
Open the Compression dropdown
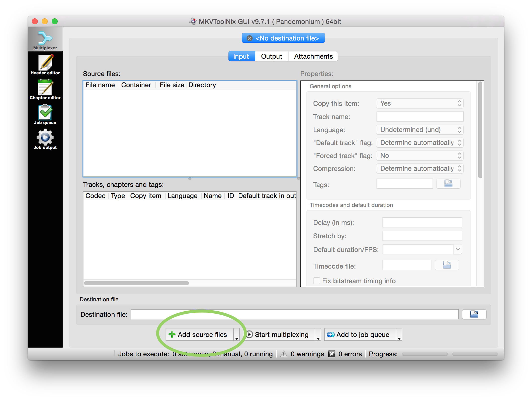(x=420, y=169)
